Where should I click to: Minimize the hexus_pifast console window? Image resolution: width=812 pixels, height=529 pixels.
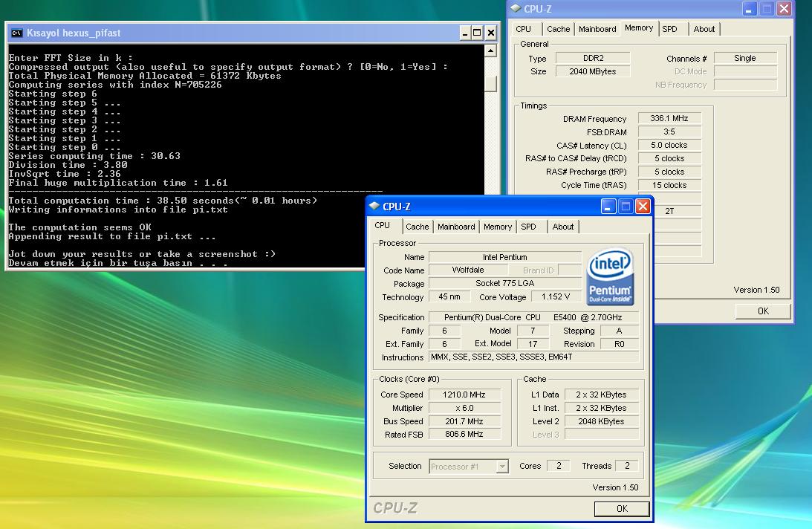[x=465, y=33]
